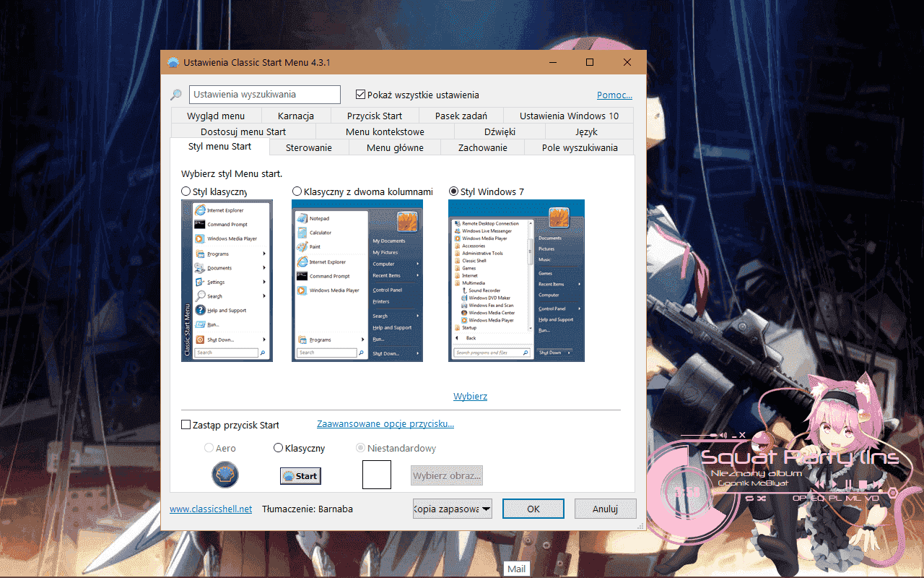Screen dimensions: 924x578
Task: Switch to the Wygląd menu tab
Action: click(x=216, y=116)
